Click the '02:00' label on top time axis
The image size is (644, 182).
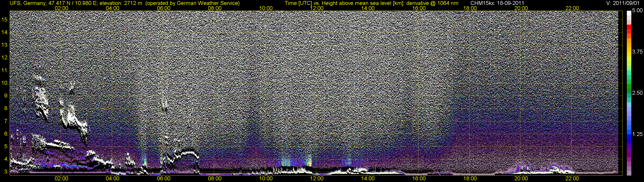click(x=61, y=8)
